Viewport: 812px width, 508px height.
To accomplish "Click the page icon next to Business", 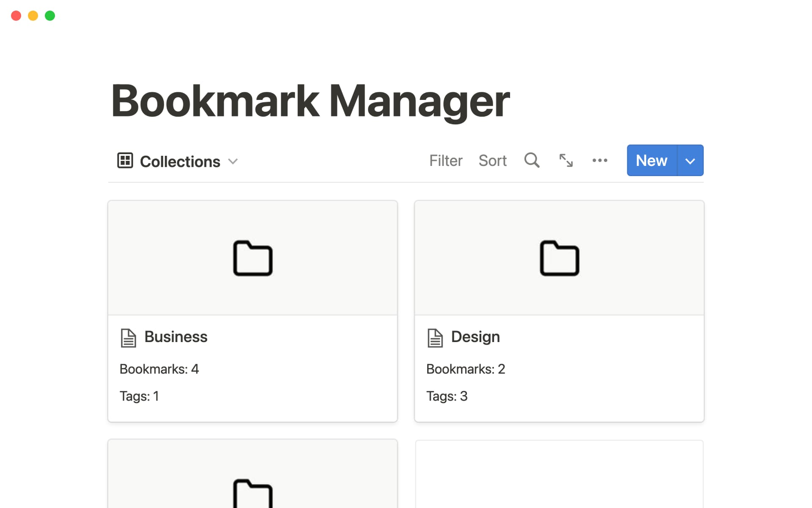I will coord(128,337).
